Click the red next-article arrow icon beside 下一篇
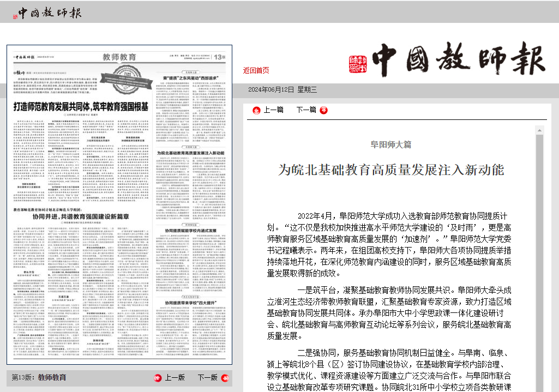Screen dimensions: 559x392 click(x=323, y=110)
